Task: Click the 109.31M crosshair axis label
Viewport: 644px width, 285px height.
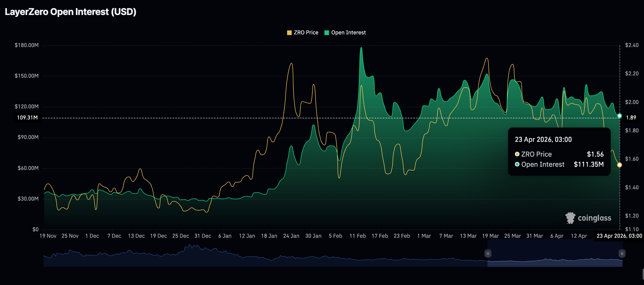Action: (27, 118)
